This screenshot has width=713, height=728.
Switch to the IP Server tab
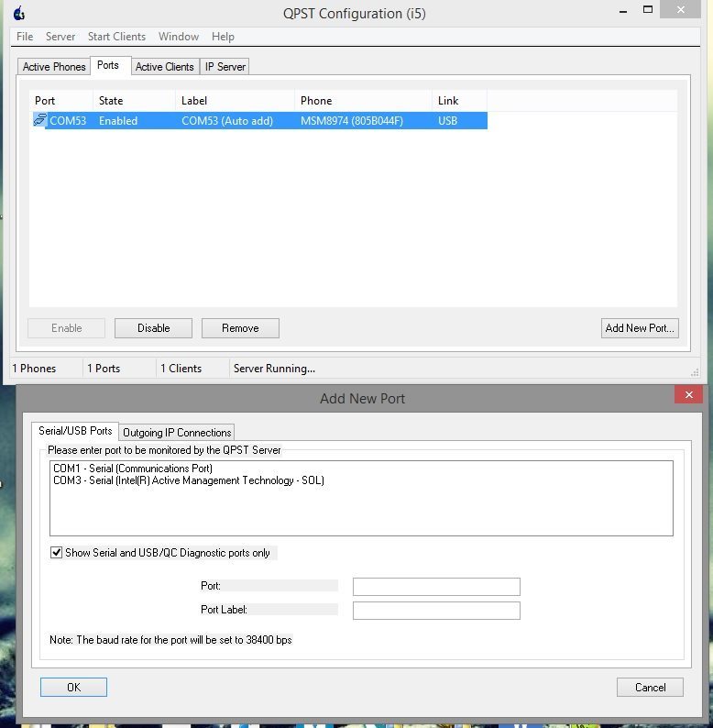coord(225,67)
